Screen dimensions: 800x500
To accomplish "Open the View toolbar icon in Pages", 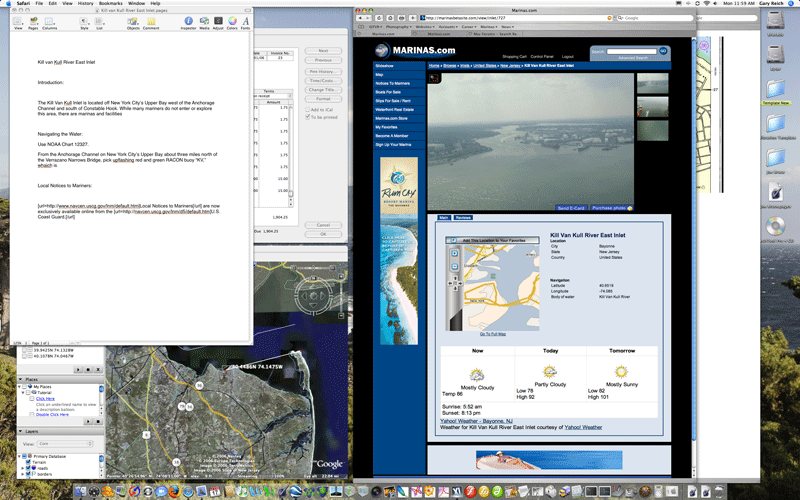I will click(18, 21).
